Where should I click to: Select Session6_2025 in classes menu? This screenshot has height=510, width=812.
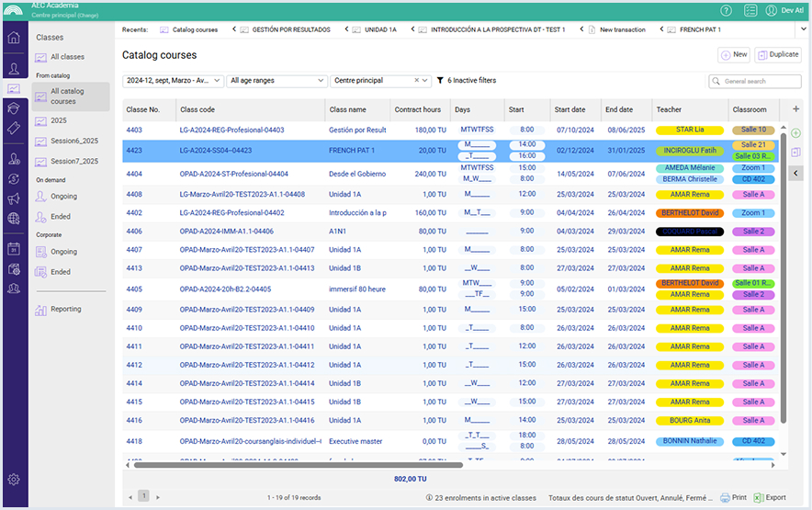(73, 141)
